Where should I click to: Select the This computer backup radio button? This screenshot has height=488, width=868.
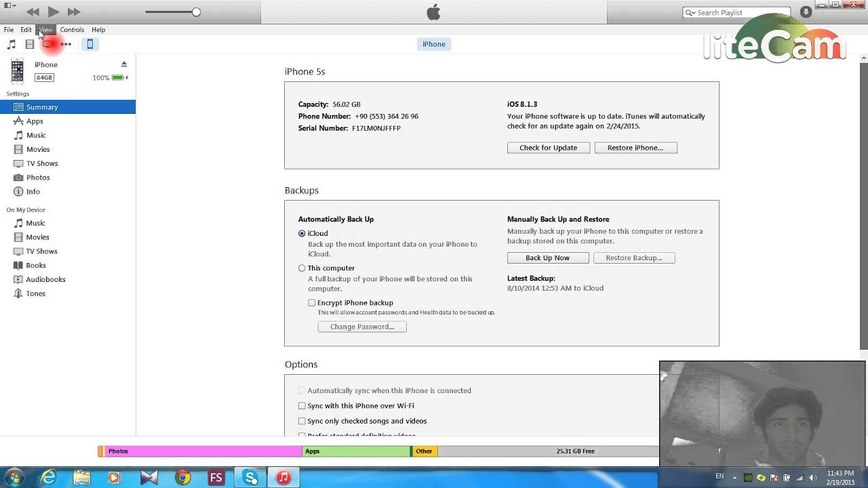(x=302, y=268)
